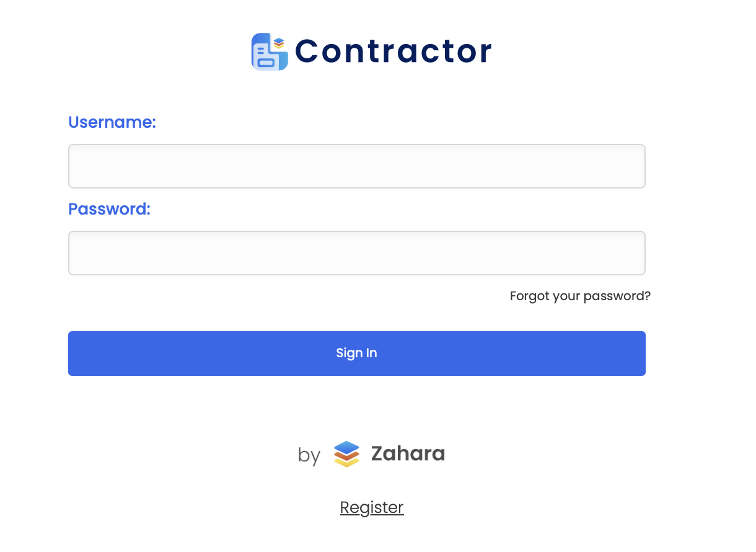Image resolution: width=756 pixels, height=552 pixels.
Task: Select the Register underlined text link
Action: pyautogui.click(x=371, y=507)
